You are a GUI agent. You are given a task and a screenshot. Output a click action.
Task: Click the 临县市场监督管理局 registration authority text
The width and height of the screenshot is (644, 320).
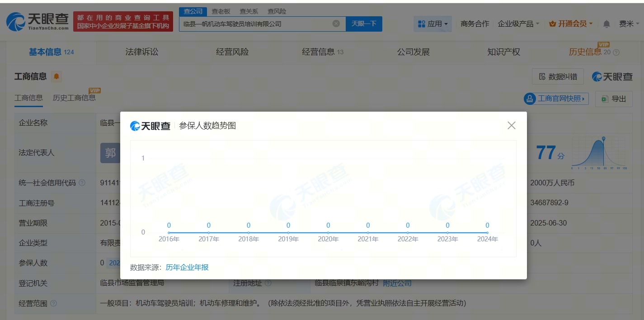tap(132, 283)
